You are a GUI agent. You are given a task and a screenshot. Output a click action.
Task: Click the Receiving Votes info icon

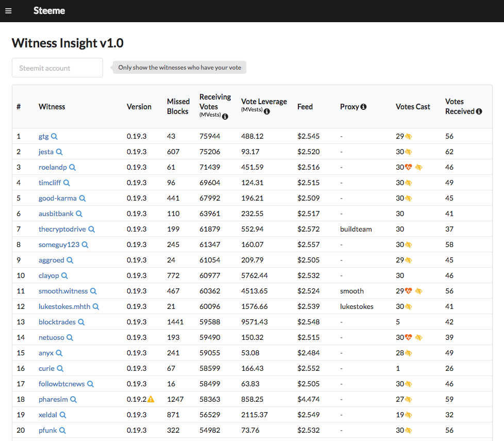225,117
